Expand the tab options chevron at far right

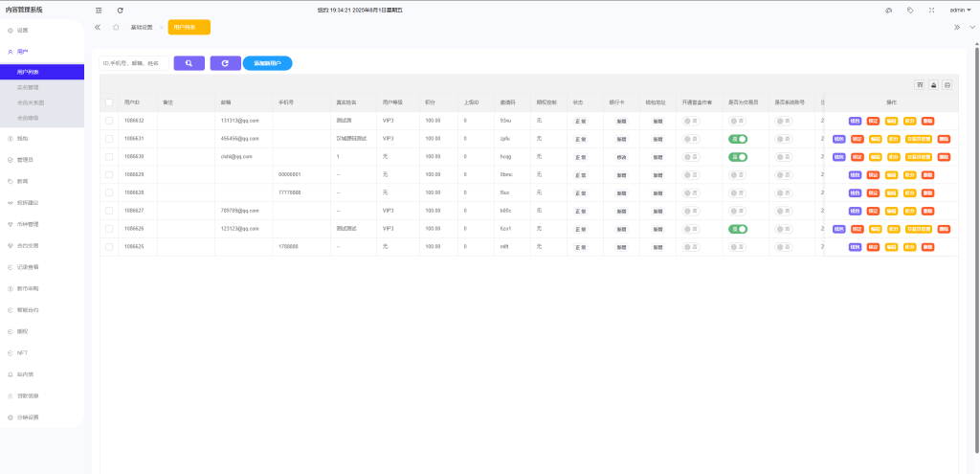click(x=972, y=28)
